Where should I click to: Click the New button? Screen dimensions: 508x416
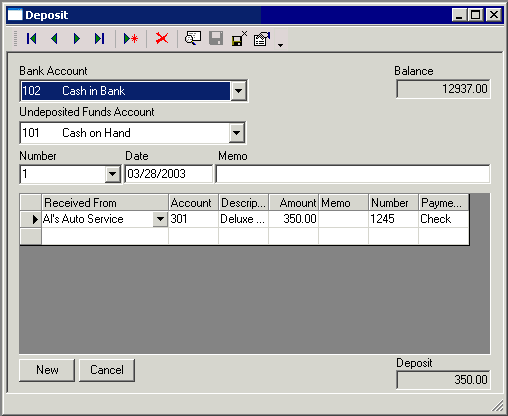point(47,370)
